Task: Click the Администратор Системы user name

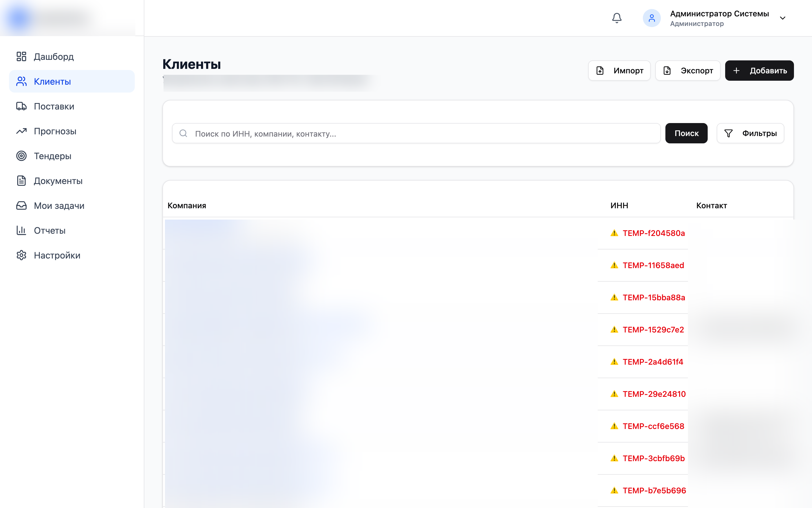Action: coord(720,14)
